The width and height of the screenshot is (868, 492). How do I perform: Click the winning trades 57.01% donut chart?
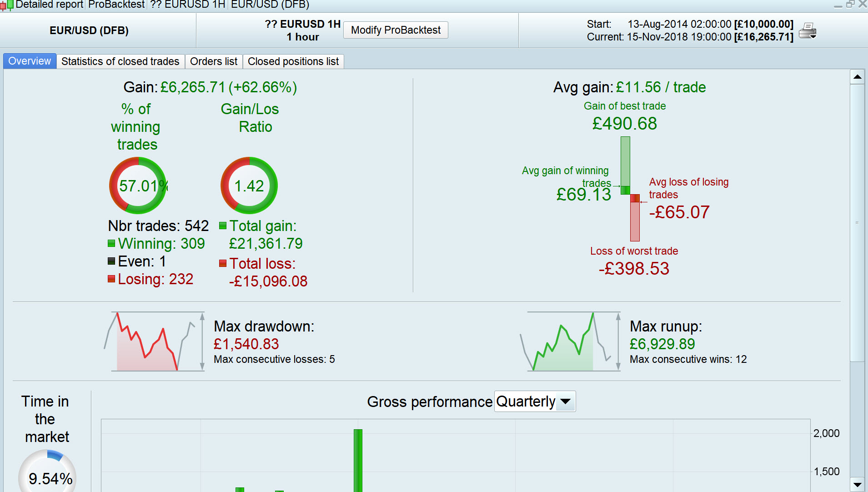click(x=138, y=186)
